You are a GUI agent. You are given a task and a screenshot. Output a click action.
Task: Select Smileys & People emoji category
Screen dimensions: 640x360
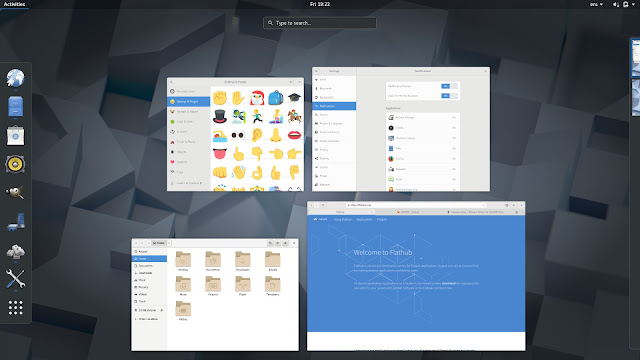[189, 101]
